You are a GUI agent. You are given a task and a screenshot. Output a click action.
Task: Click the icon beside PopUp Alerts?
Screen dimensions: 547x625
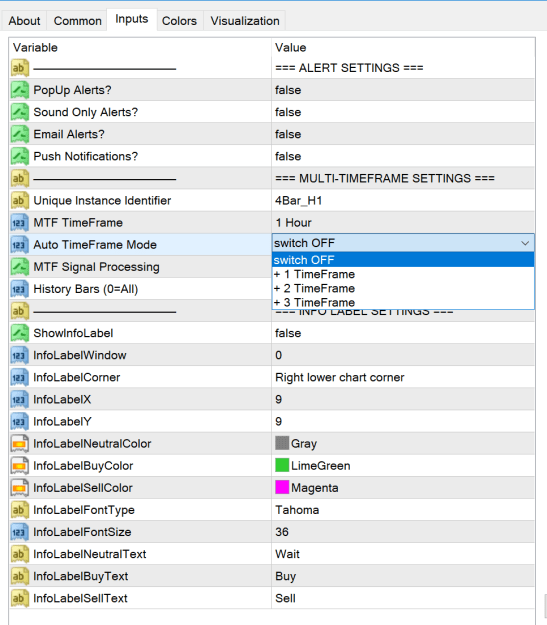(20, 90)
